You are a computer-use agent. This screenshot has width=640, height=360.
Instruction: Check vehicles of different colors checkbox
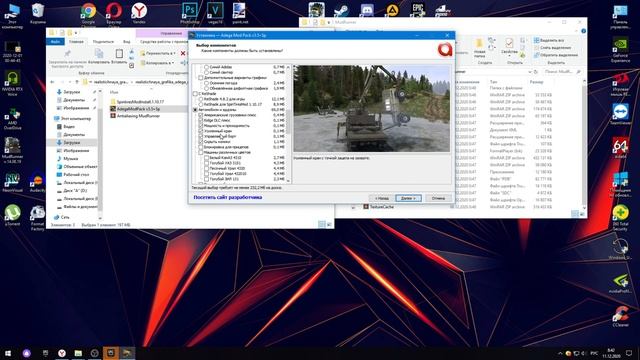pyautogui.click(x=201, y=152)
